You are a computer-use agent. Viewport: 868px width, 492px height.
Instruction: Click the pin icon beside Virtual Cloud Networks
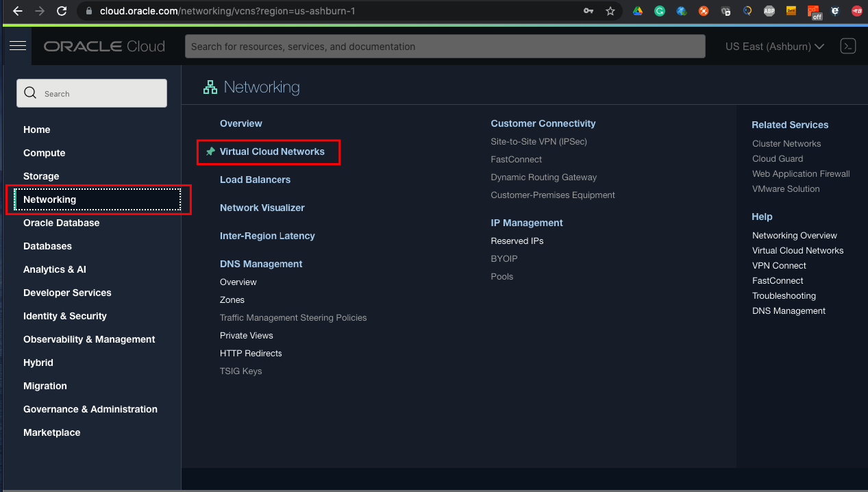pos(210,151)
